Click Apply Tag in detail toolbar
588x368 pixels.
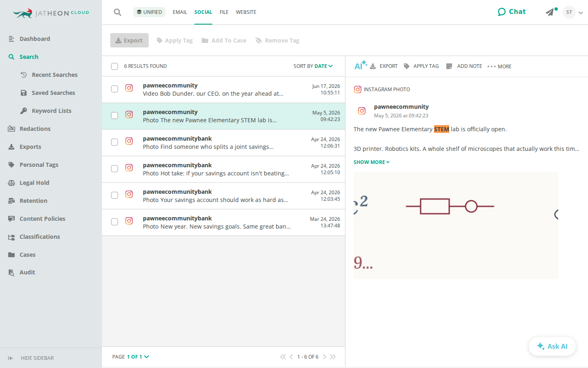(x=421, y=66)
